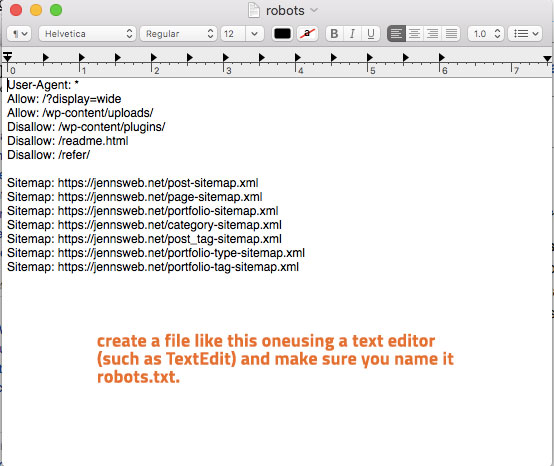Toggle Bold formatting button
Screen dimensions: 554x466
point(334,34)
